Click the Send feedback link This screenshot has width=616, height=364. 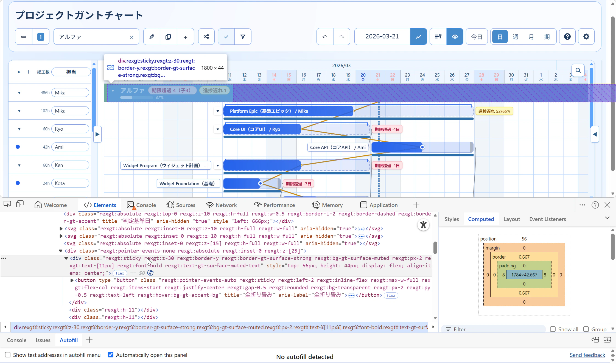[587, 355]
